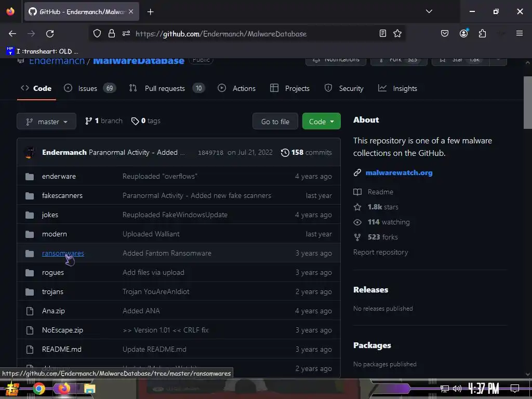Image resolution: width=532 pixels, height=399 pixels.
Task: Open the Pull requests tab
Action: 167,88
